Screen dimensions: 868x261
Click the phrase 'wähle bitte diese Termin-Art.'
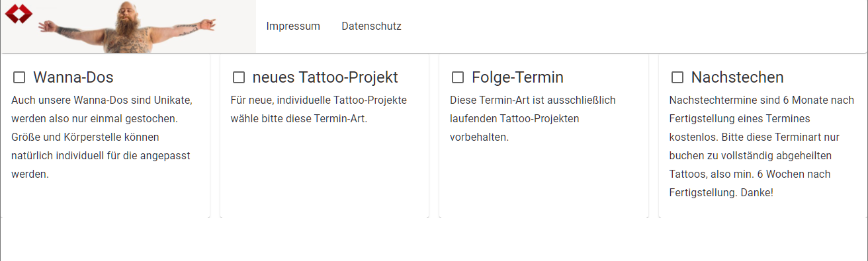click(x=299, y=119)
